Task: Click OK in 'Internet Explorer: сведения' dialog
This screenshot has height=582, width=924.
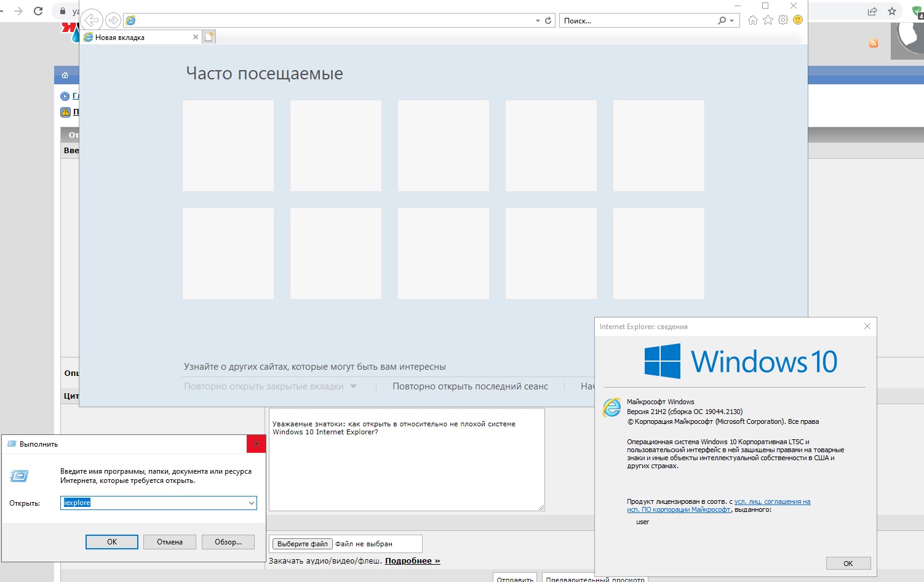Action: point(848,564)
